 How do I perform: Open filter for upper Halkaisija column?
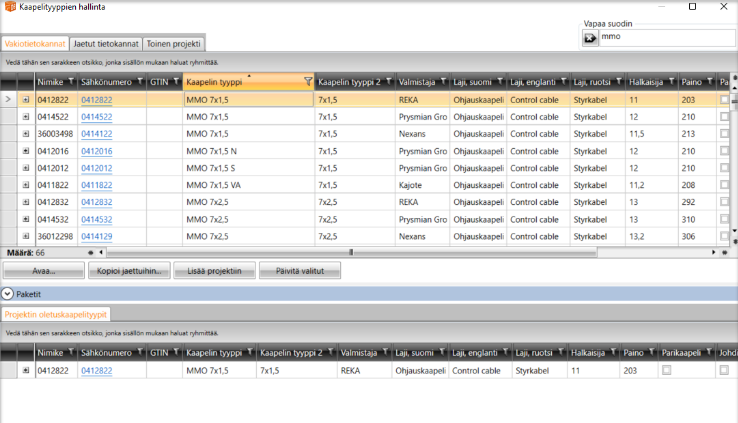pos(672,81)
